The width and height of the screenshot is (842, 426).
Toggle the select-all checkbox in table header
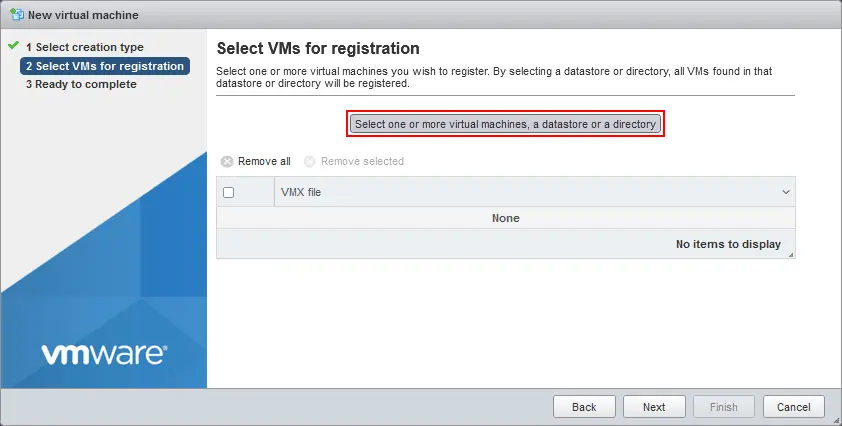[x=229, y=192]
